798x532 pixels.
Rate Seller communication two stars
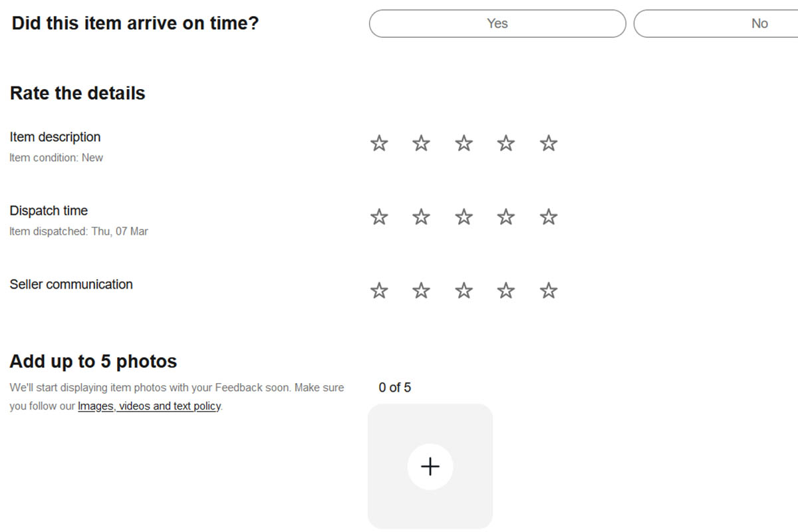point(421,290)
